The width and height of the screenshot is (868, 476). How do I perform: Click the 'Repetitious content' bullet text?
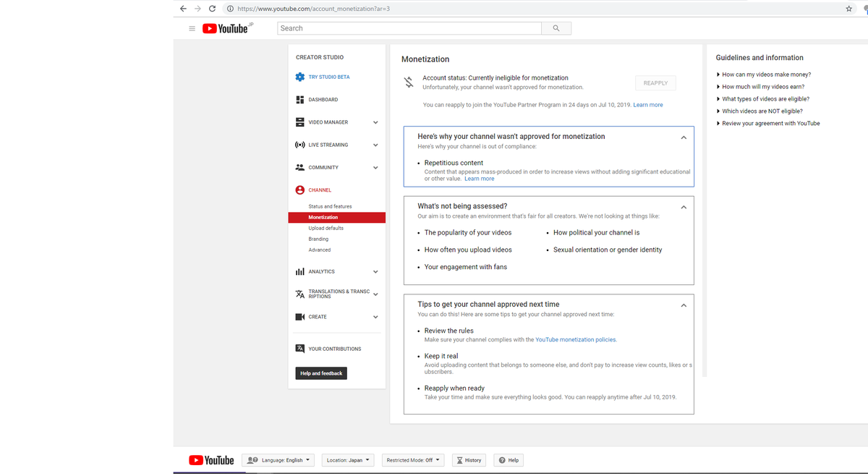pos(454,163)
